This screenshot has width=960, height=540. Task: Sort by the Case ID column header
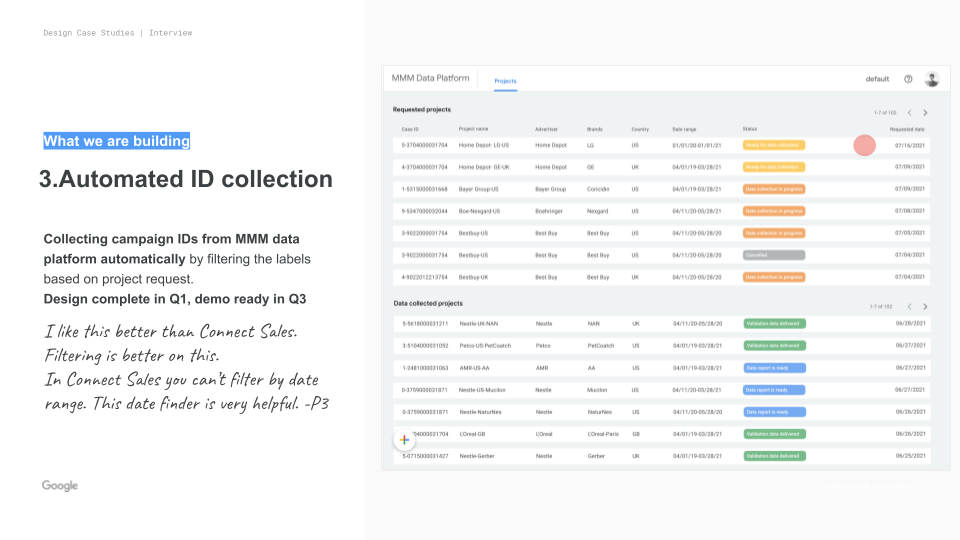coord(410,129)
